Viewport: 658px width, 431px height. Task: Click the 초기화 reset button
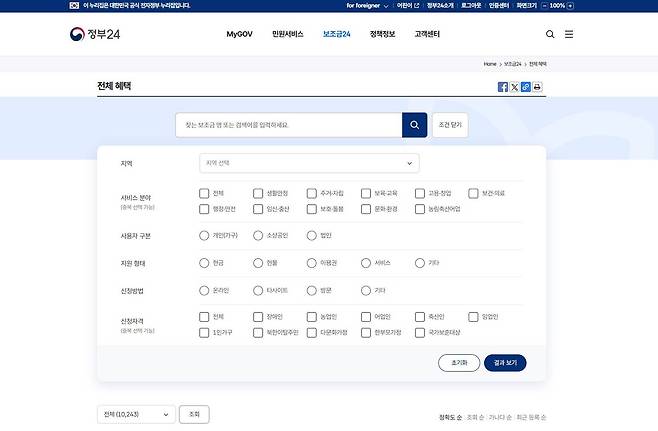(x=459, y=363)
